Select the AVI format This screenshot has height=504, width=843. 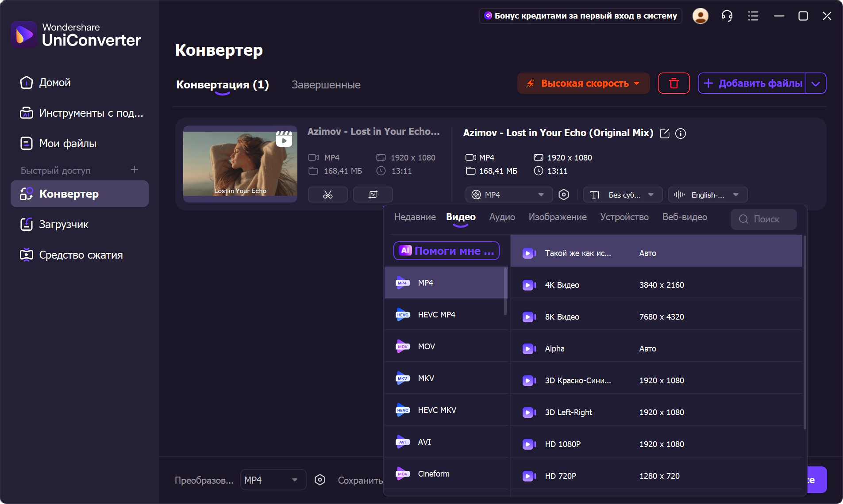point(445,442)
